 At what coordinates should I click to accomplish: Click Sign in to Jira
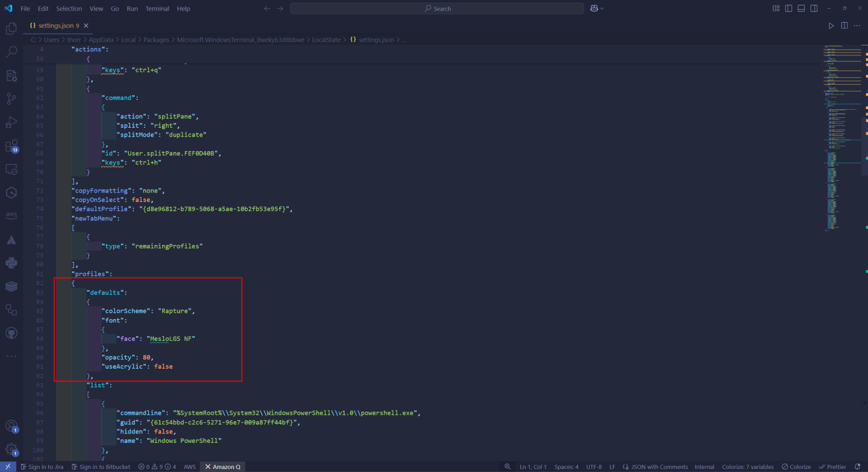[x=41, y=467]
